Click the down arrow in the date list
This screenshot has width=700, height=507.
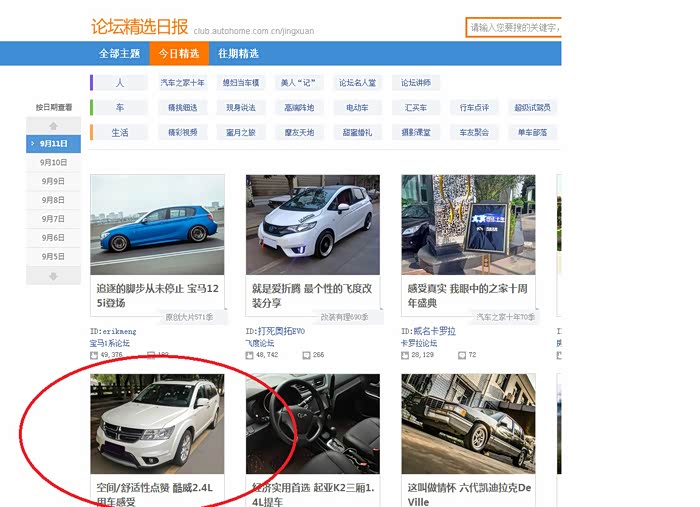(x=53, y=276)
